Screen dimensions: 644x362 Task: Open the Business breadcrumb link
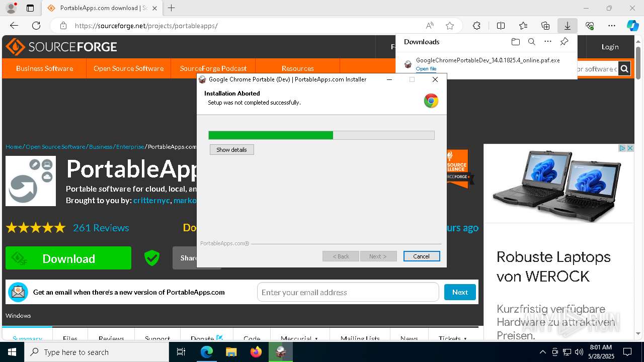101,147
